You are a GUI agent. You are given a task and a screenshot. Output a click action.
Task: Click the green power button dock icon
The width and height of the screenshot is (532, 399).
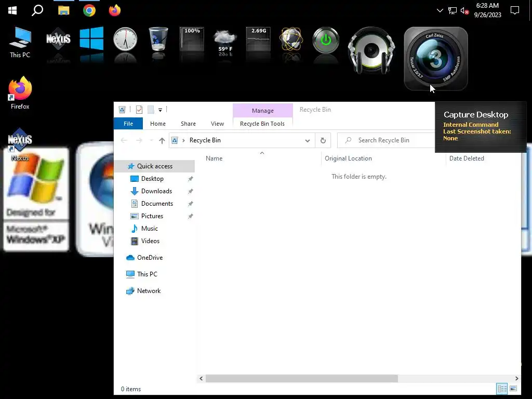326,40
